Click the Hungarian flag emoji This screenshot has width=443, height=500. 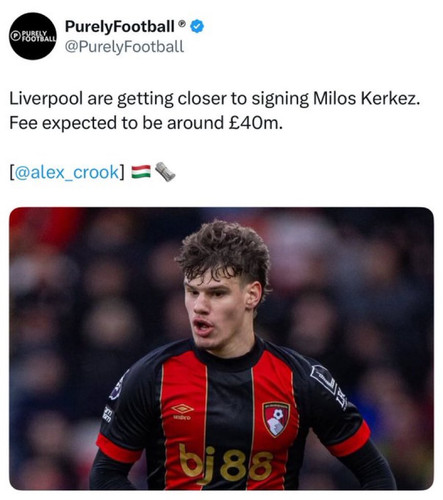(x=141, y=172)
